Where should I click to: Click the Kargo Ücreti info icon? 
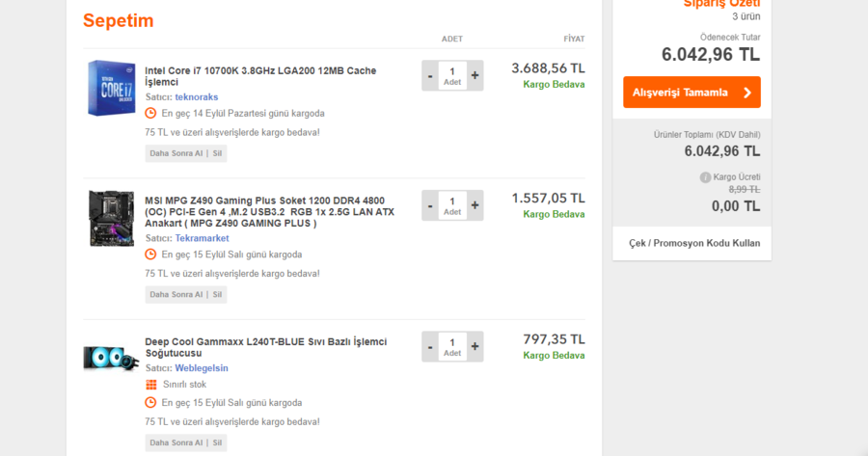coord(705,177)
